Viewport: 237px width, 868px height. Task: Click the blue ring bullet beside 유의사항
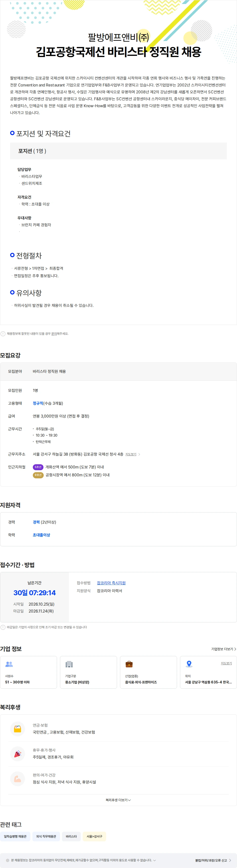pos(12,292)
